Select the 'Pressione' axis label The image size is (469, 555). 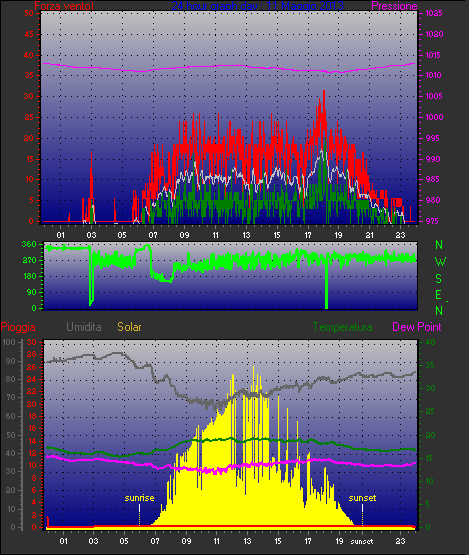tap(394, 6)
